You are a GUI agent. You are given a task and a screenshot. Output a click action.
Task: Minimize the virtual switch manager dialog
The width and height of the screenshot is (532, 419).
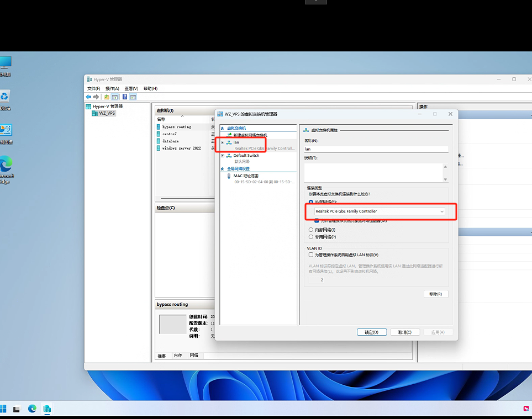pos(420,114)
